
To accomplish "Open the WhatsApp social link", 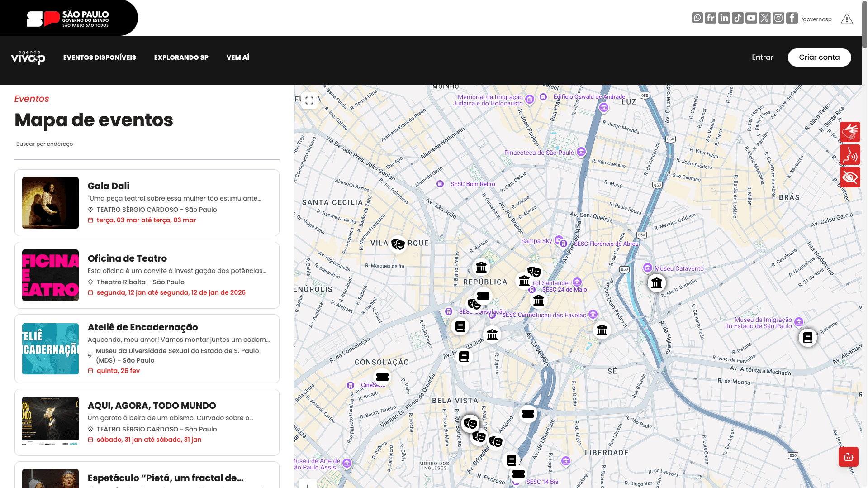I will [x=697, y=18].
